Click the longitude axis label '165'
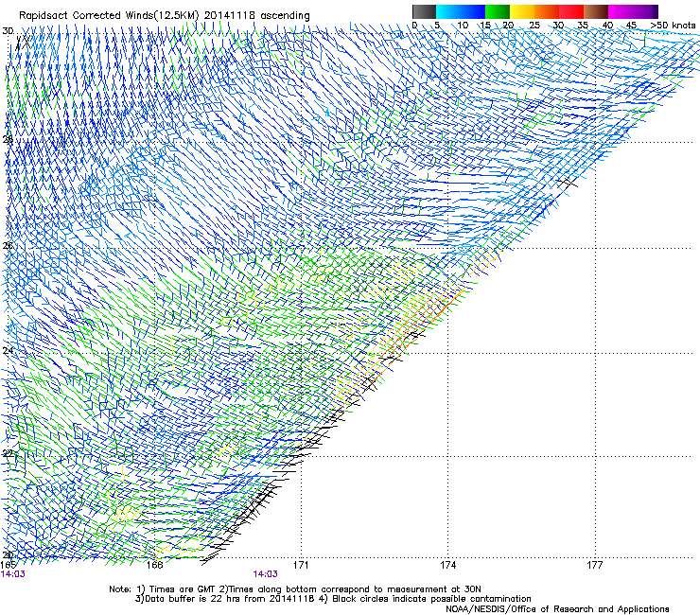The width and height of the screenshot is (700, 615). 9,566
